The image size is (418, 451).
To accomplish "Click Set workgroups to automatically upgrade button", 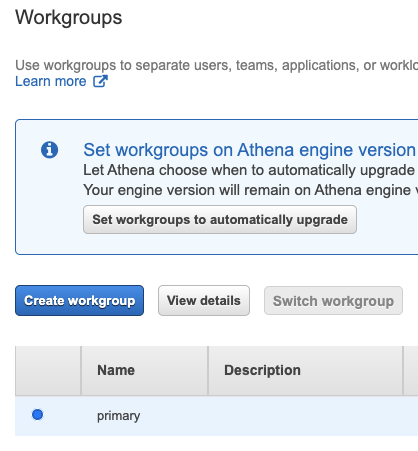I will click(220, 220).
